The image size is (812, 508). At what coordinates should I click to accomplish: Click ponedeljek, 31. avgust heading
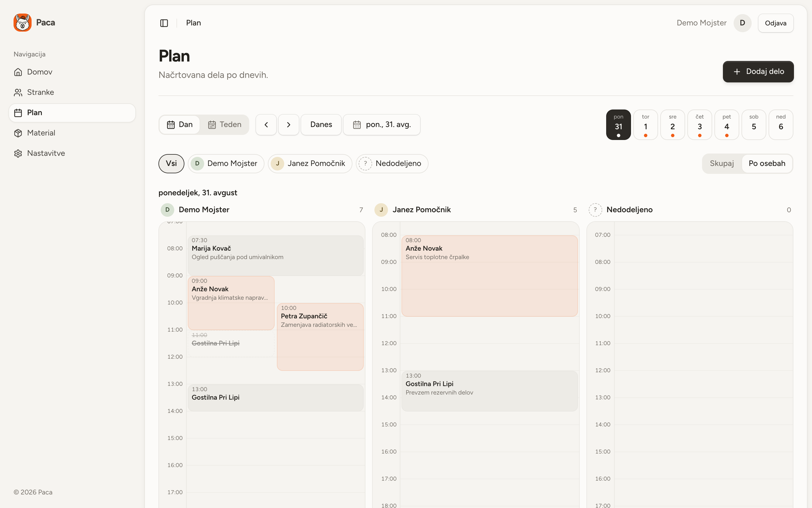198,193
